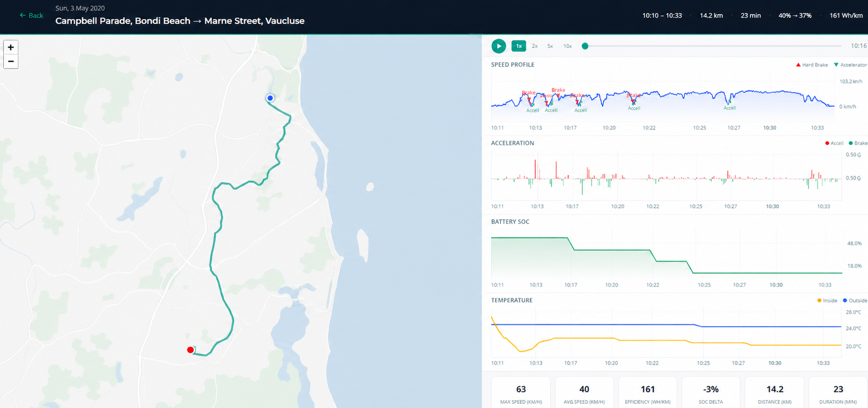Click the Max Speed 63 stat card
The height and width of the screenshot is (408, 868).
point(521,393)
